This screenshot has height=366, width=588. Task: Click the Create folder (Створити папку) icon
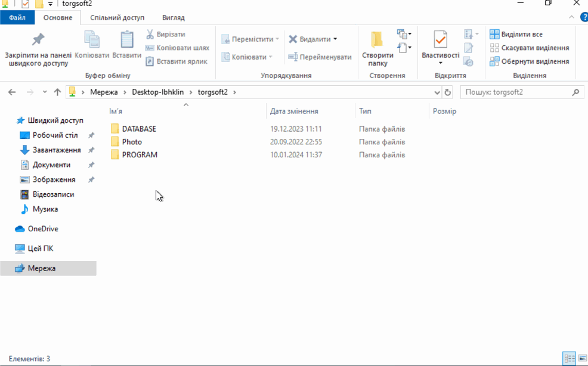pos(377,40)
